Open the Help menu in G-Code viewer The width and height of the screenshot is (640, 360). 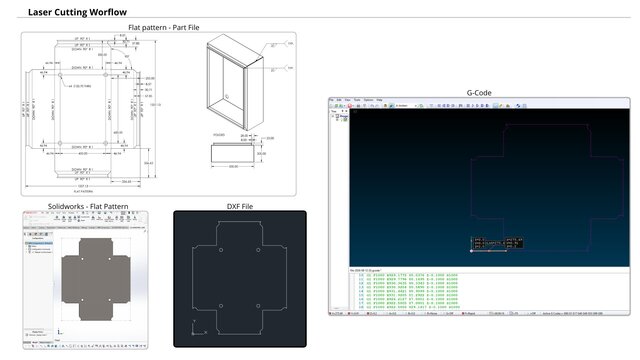coord(380,100)
